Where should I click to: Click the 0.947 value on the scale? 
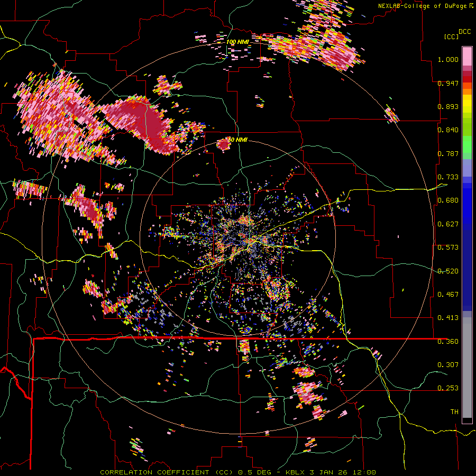[448, 83]
